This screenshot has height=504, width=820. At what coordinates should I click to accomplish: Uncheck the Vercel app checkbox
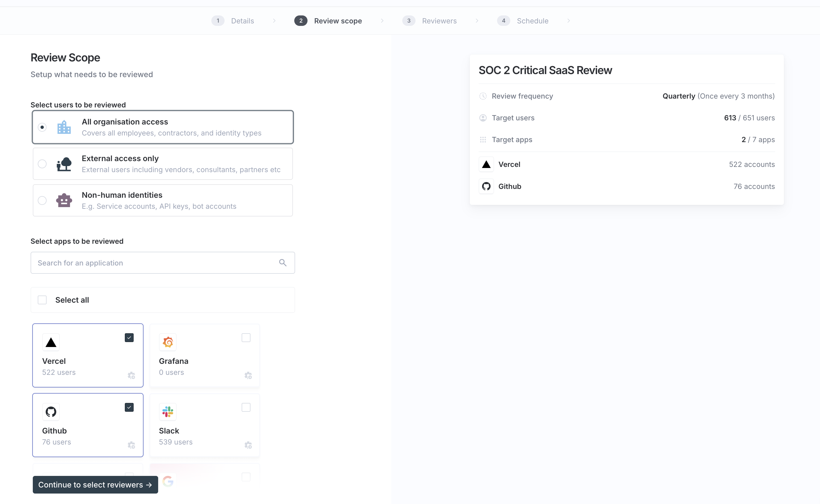129,338
